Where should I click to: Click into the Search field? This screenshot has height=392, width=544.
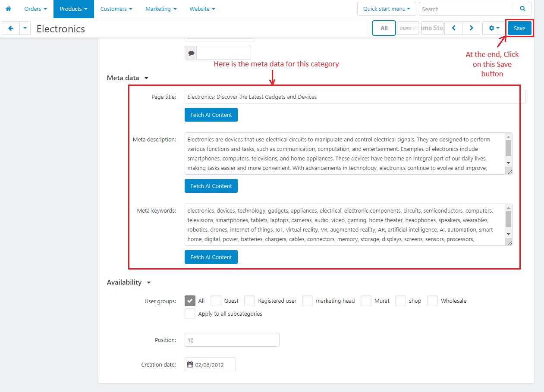pos(466,9)
